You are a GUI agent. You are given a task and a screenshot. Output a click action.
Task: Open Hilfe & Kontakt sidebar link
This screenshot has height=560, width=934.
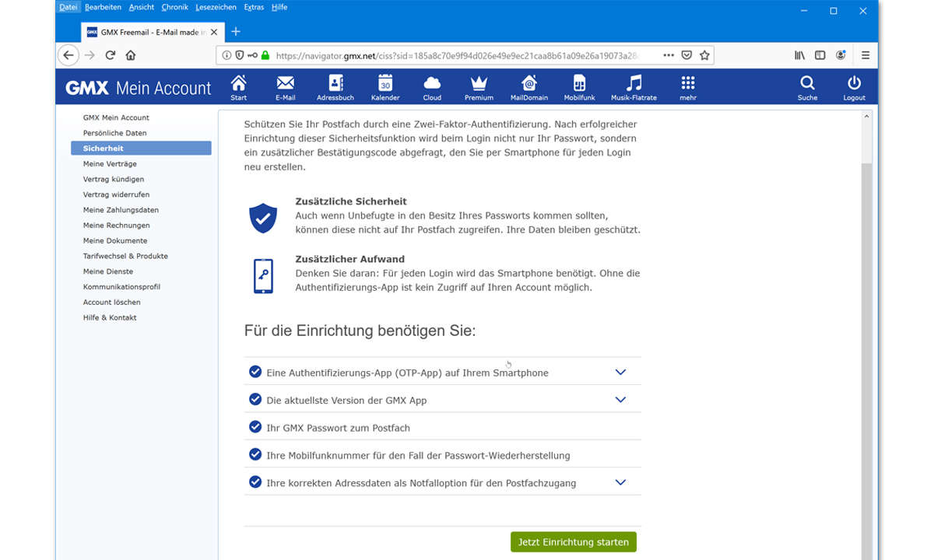[x=110, y=317]
